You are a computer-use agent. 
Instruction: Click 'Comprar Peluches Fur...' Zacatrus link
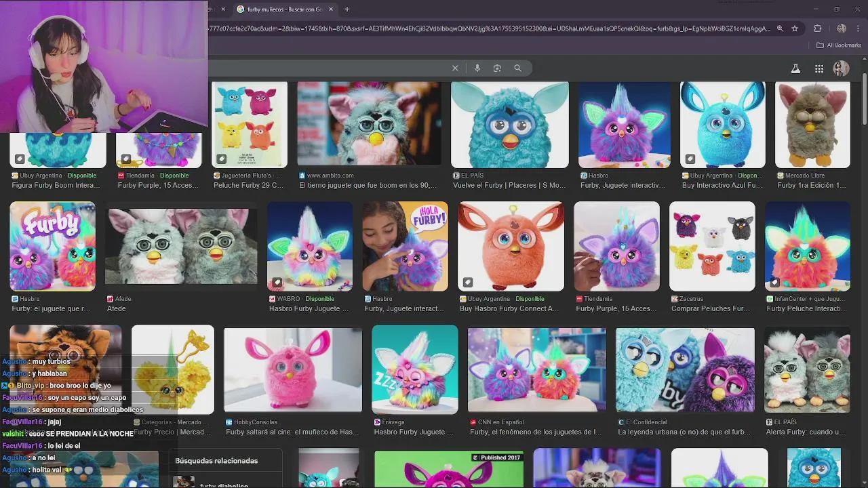coord(711,308)
